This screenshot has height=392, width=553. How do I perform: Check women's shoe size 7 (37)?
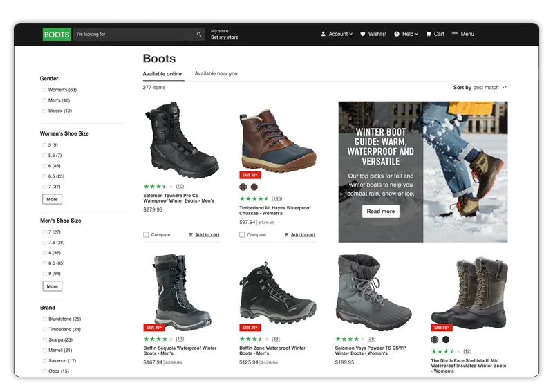tap(44, 187)
